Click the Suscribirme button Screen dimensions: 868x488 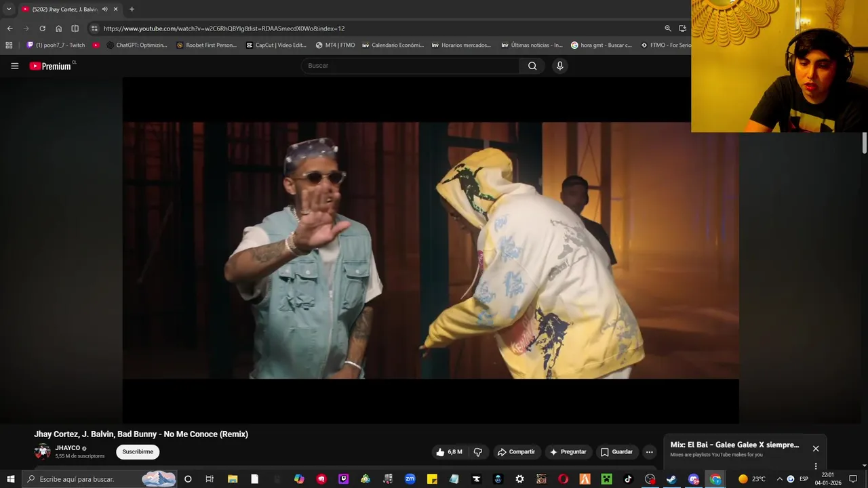coord(138,452)
